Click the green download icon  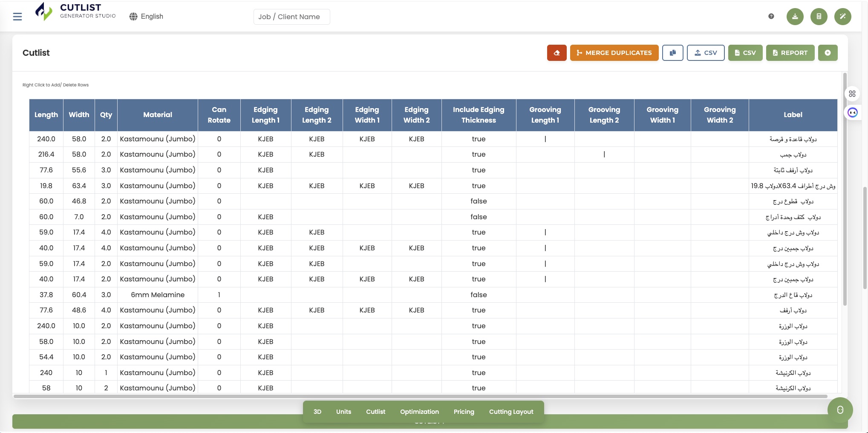click(794, 16)
